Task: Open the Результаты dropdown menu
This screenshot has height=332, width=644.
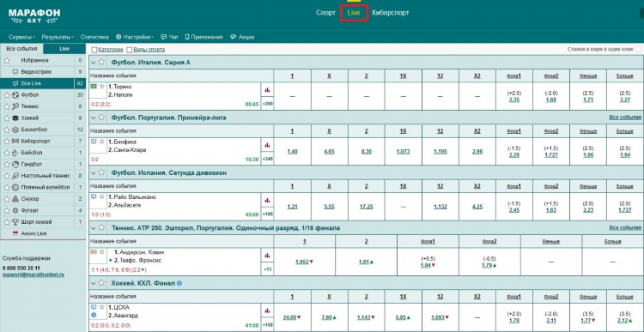Action: coord(58,37)
